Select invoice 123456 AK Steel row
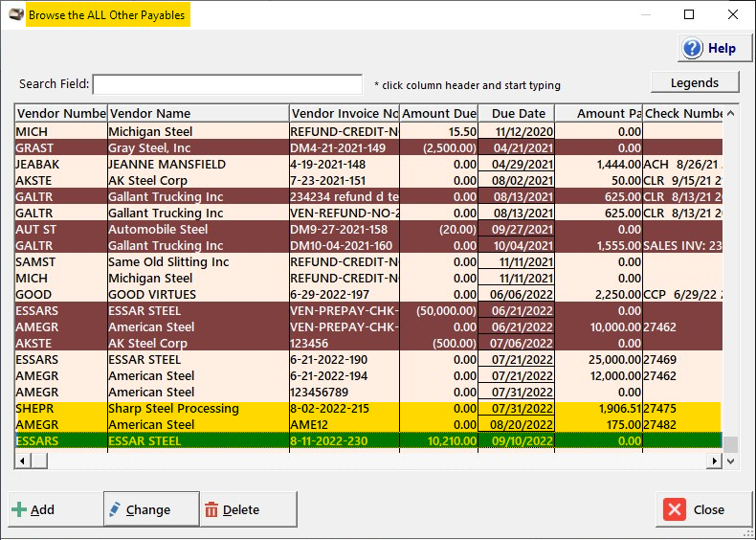This screenshot has height=540, width=756. click(x=368, y=343)
